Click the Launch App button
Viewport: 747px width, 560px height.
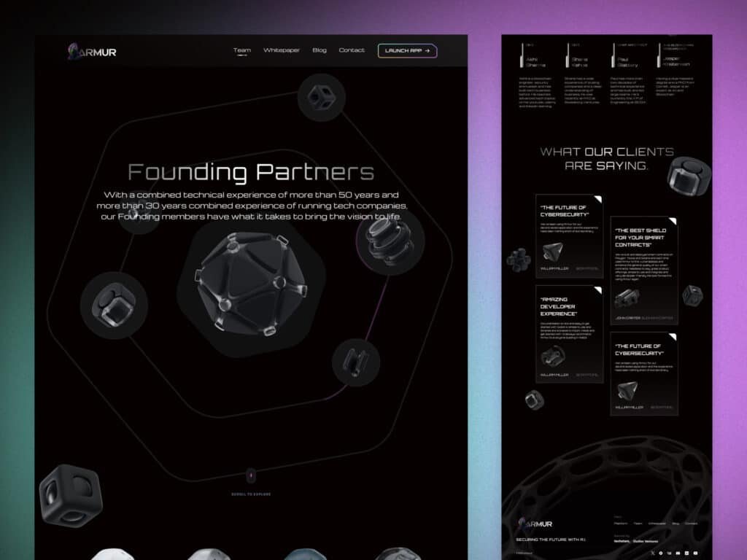(x=407, y=51)
